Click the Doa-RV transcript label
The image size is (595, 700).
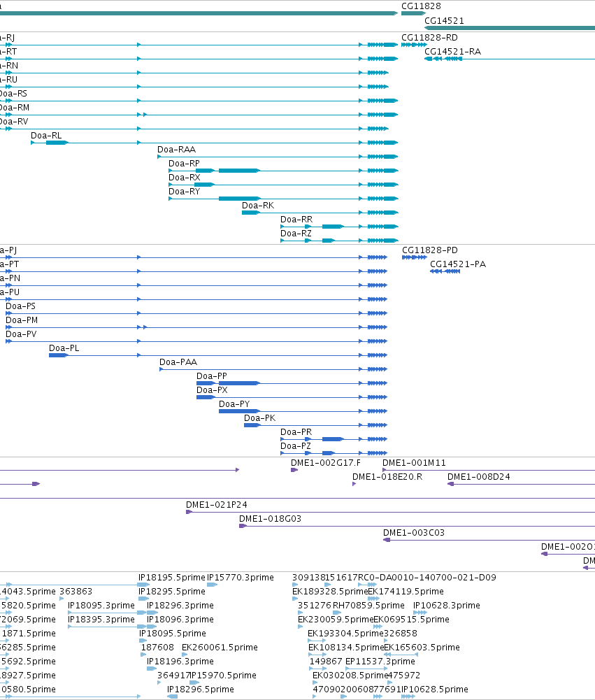[x=14, y=122]
